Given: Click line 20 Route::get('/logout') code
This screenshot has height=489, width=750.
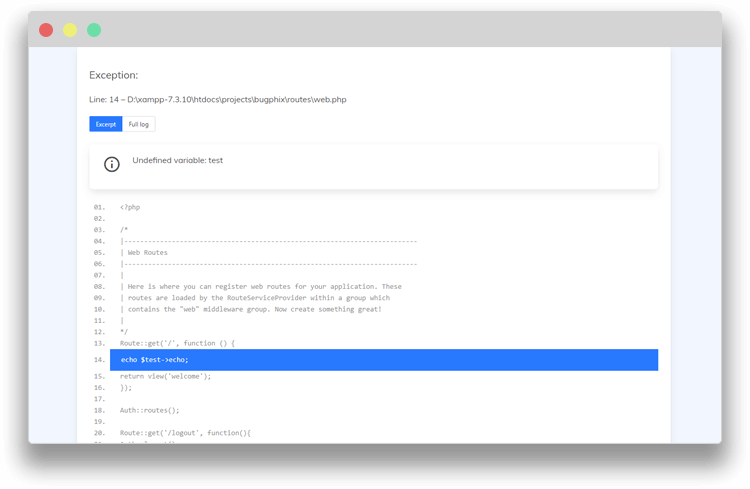Looking at the screenshot, I should (x=185, y=433).
